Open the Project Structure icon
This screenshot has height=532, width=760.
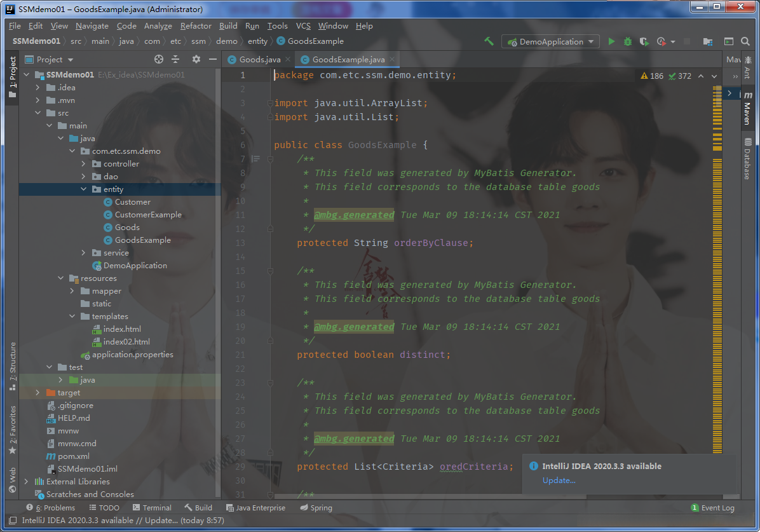pos(707,41)
